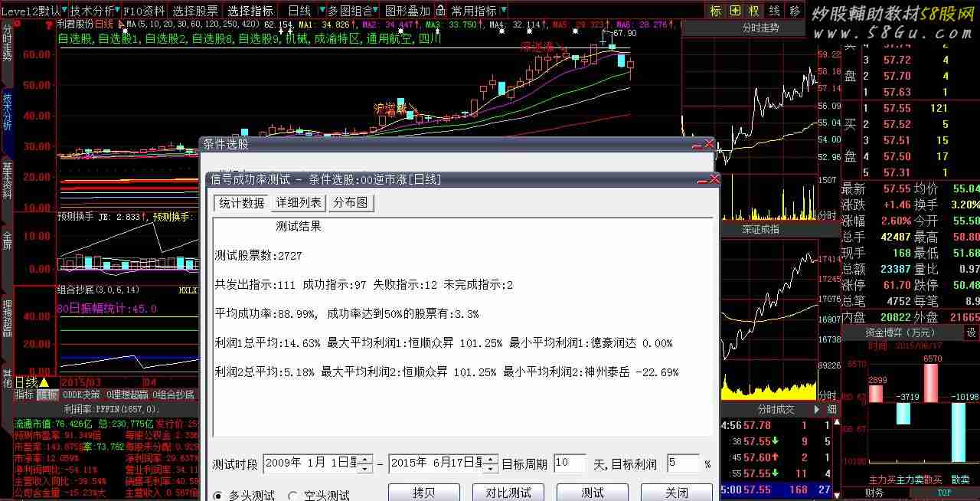Open the 选择股票 menu item
This screenshot has height=501, width=980.
[195, 11]
